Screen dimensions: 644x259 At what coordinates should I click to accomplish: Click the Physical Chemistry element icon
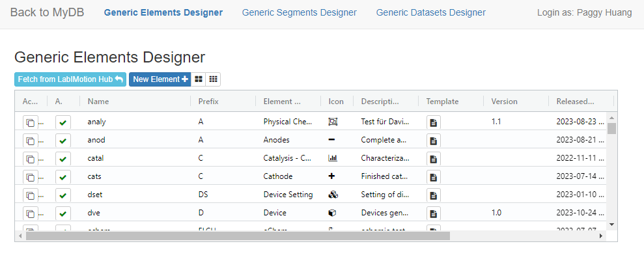click(333, 122)
